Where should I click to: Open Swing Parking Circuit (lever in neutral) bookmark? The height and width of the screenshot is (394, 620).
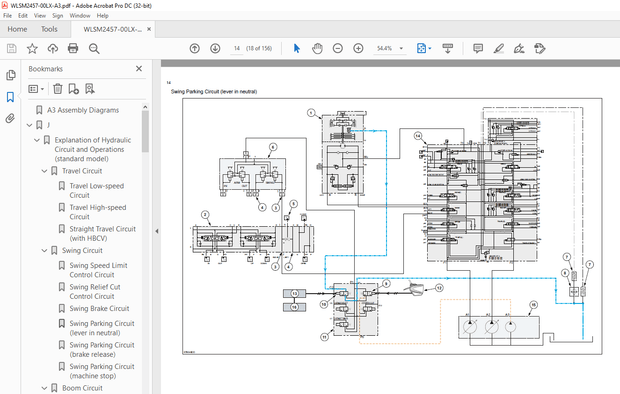(x=102, y=328)
